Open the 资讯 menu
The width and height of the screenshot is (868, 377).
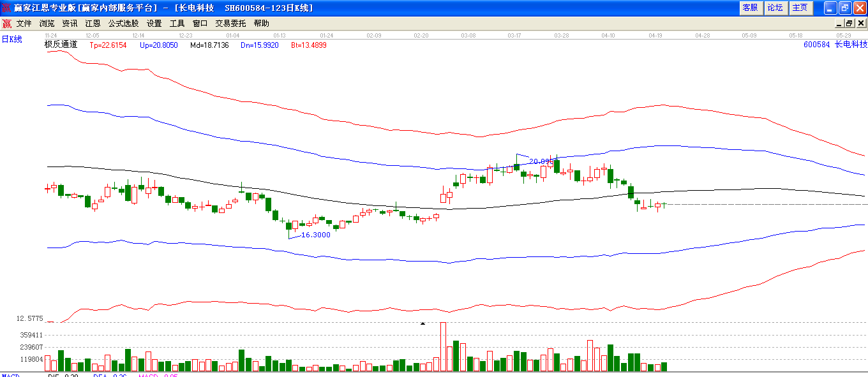coord(70,24)
